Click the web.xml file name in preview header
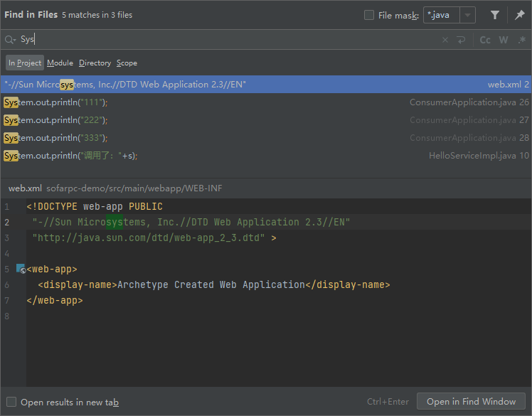The image size is (532, 416). tap(25, 188)
